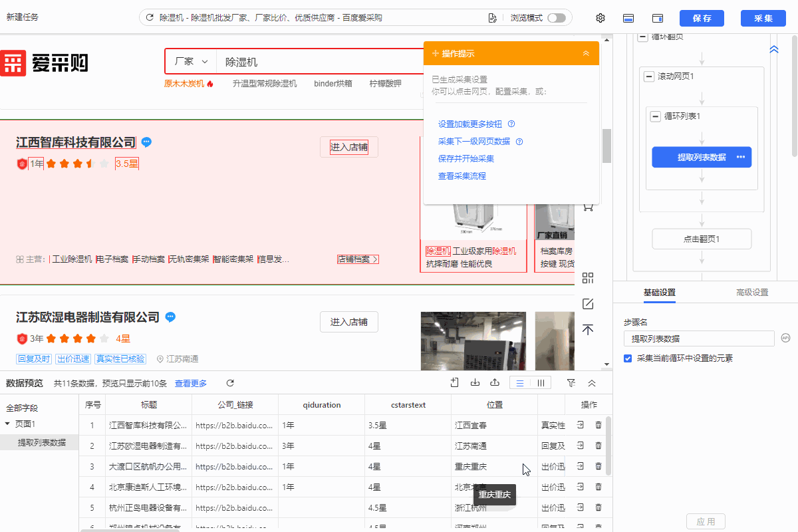This screenshot has height=532, width=798.
Task: Delete row 1 with the trash icon
Action: click(x=598, y=426)
